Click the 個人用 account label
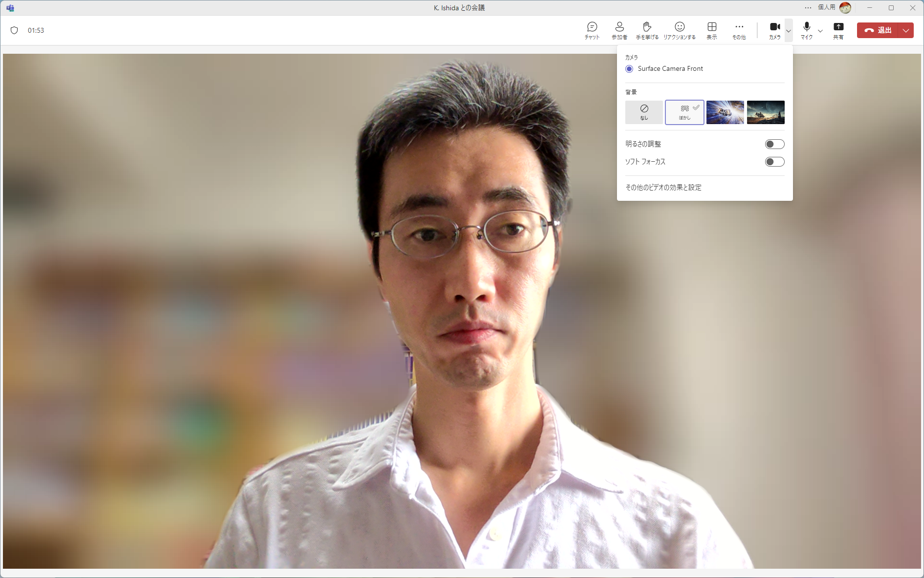The image size is (924, 578). pyautogui.click(x=827, y=7)
